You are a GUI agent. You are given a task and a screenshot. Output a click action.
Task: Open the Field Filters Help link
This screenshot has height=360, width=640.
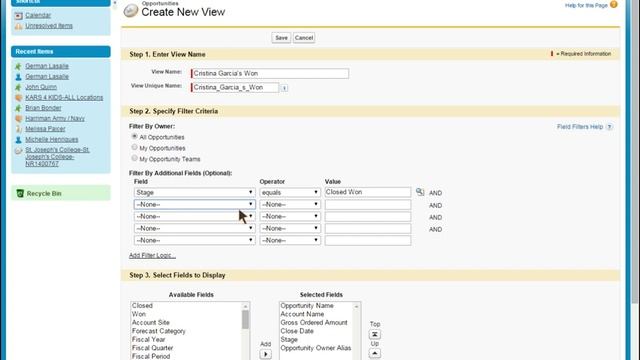[x=580, y=127]
